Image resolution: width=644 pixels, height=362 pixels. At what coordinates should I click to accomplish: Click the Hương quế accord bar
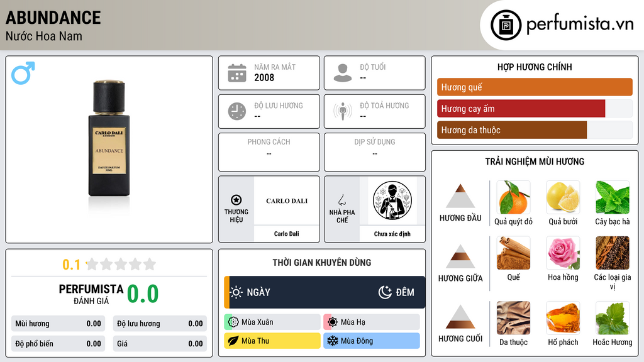[x=535, y=87]
